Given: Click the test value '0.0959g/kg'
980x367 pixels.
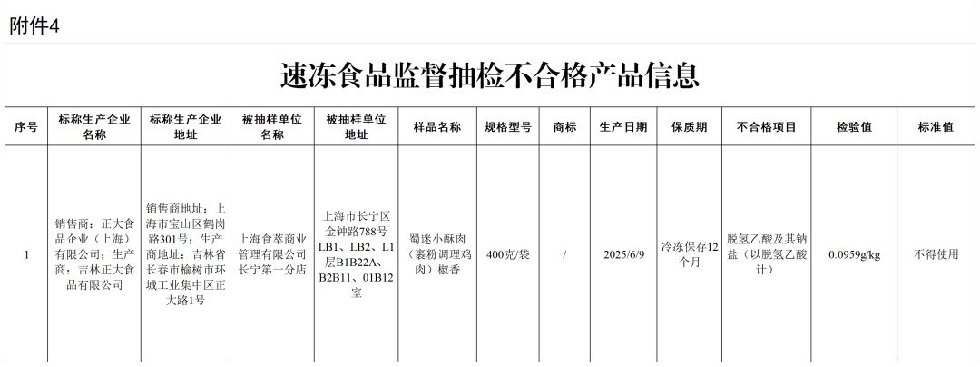Looking at the screenshot, I should tap(854, 254).
